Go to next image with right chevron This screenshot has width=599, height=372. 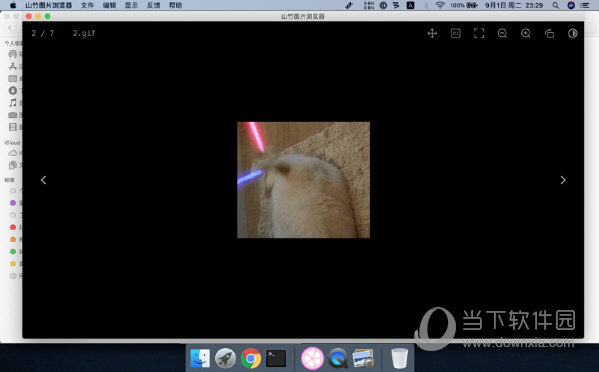pyautogui.click(x=563, y=180)
